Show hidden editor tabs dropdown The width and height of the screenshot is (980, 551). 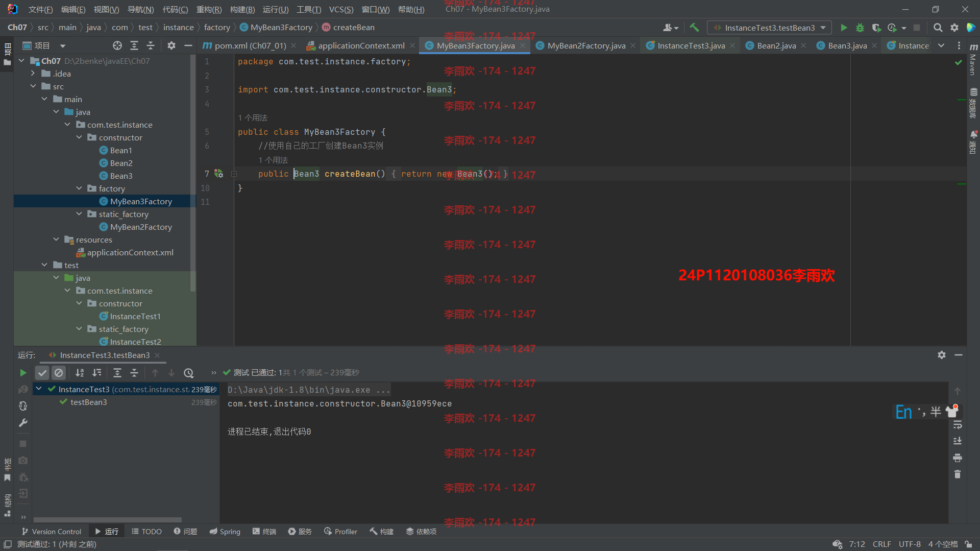click(x=941, y=45)
